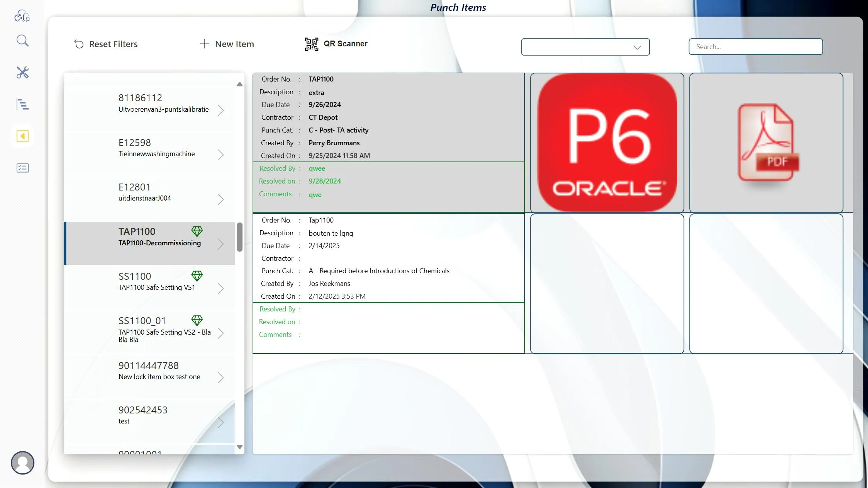Focus the Search input field
The height and width of the screenshot is (488, 868).
pyautogui.click(x=756, y=47)
